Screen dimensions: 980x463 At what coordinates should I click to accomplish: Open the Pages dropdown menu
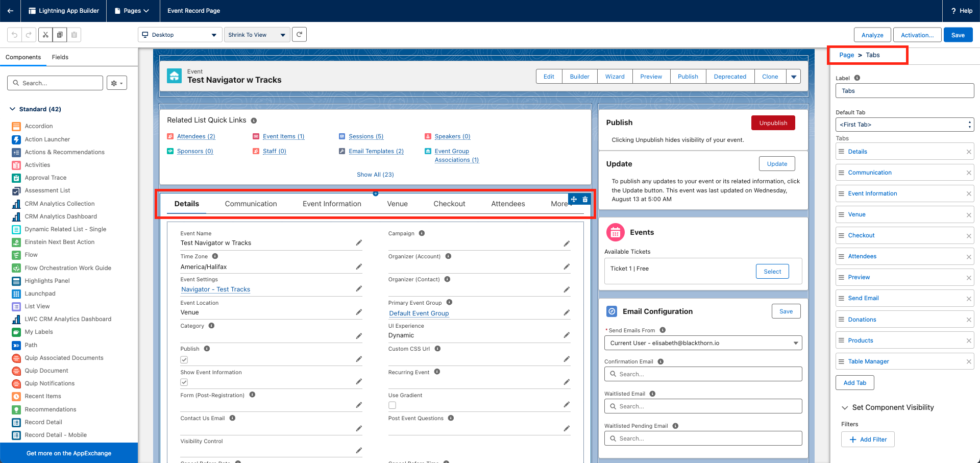coord(133,11)
